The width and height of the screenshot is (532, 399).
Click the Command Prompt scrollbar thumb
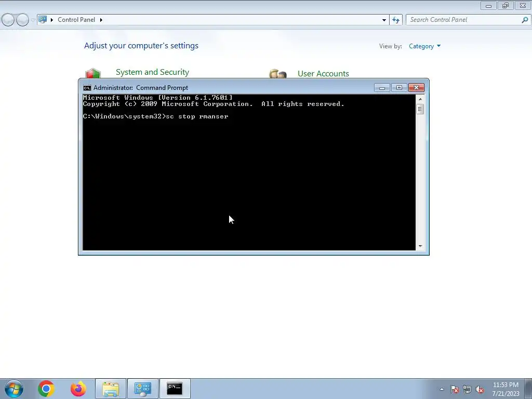click(420, 109)
